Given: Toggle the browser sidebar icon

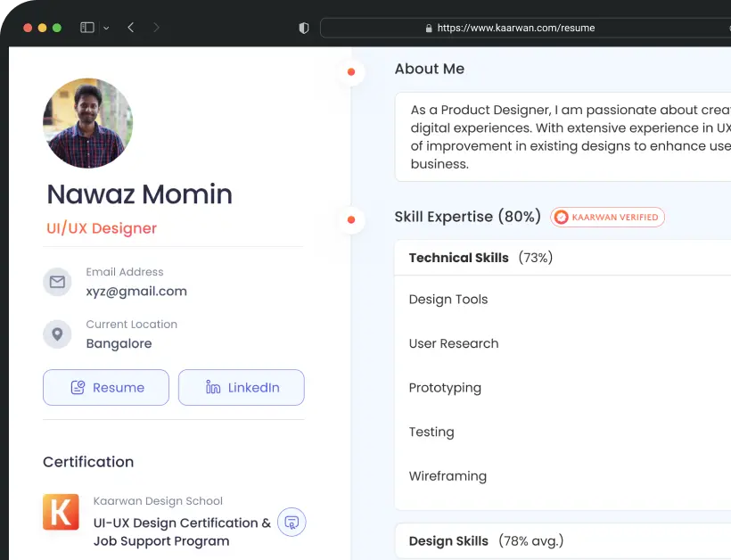Looking at the screenshot, I should coord(87,28).
